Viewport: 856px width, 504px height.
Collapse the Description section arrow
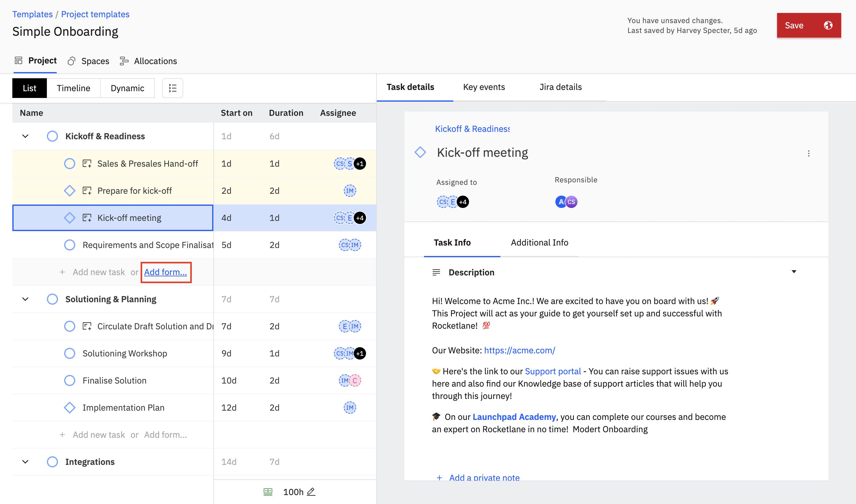(794, 272)
